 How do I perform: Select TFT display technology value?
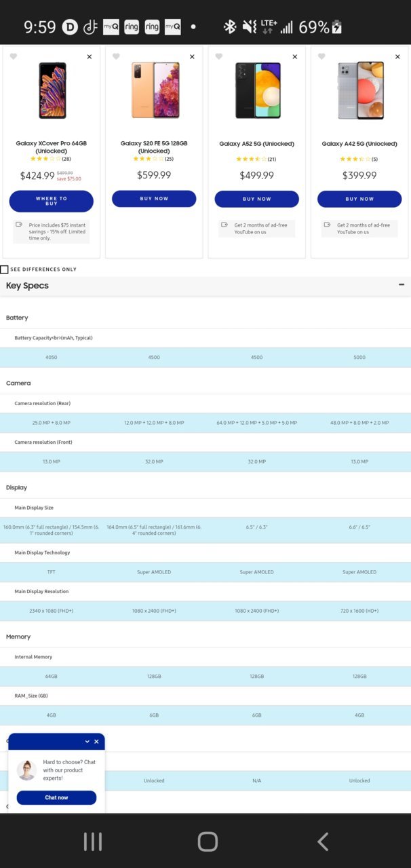coord(52,572)
